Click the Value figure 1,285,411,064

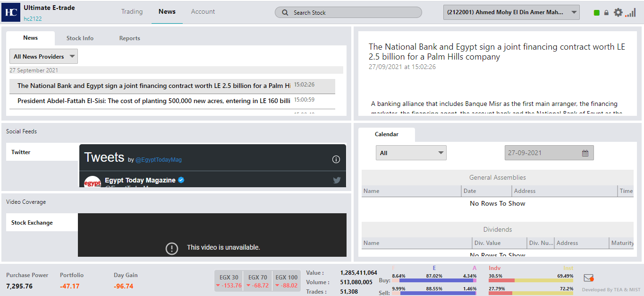[x=359, y=273]
